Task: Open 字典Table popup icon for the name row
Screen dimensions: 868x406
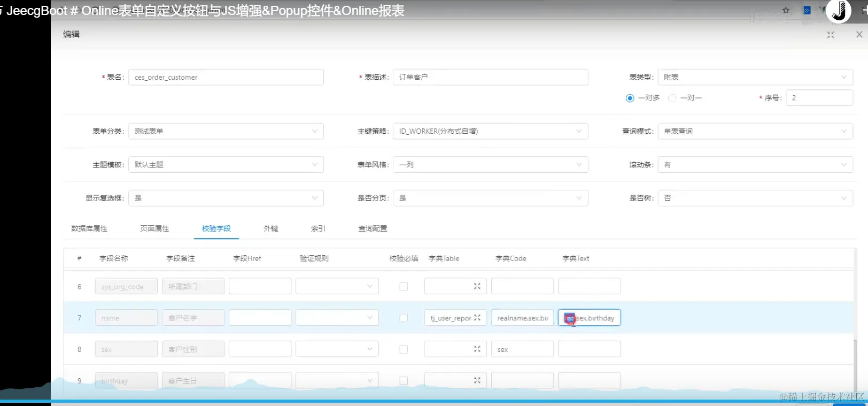Action: pos(477,318)
